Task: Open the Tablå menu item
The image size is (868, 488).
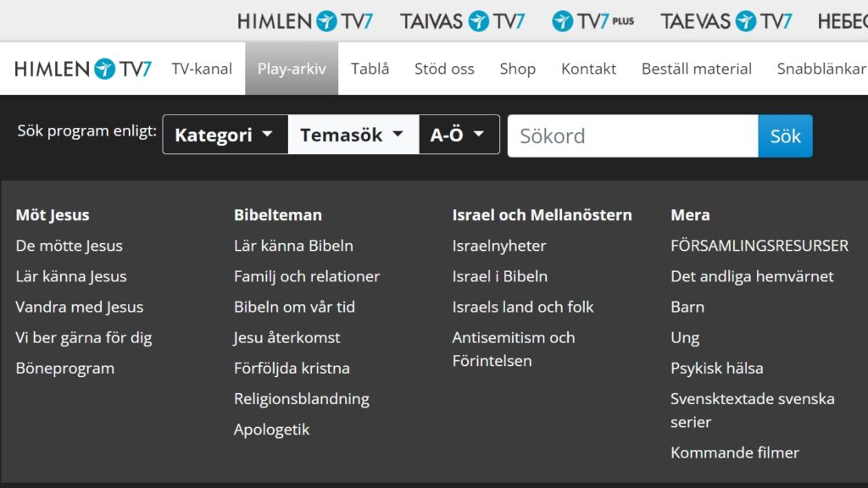Action: 370,69
